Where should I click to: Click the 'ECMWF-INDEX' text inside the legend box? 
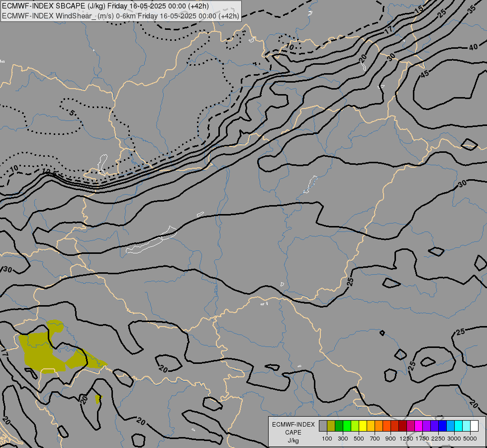point(293,425)
